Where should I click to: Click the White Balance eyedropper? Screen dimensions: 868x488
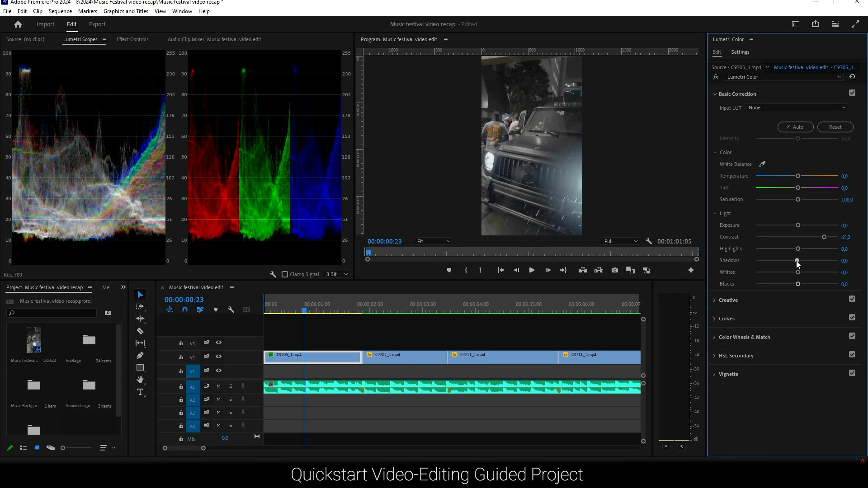[x=762, y=164]
